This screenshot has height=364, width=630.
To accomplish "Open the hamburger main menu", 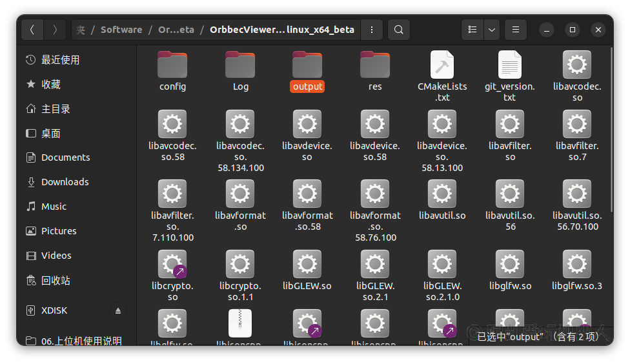I will [515, 30].
